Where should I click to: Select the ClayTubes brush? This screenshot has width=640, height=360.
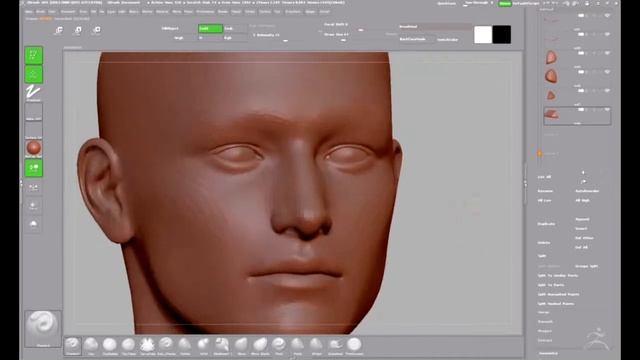(x=128, y=346)
